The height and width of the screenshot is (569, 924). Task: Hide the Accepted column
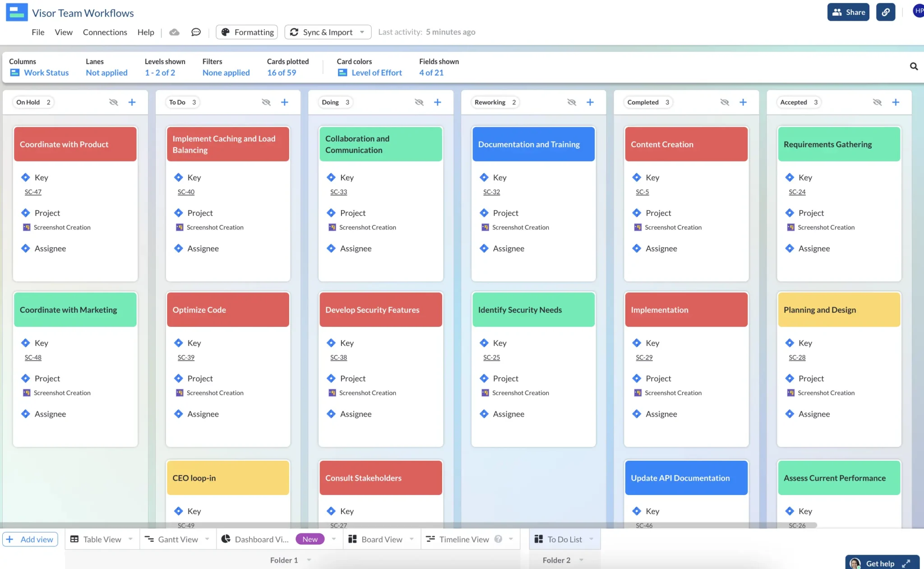877,102
